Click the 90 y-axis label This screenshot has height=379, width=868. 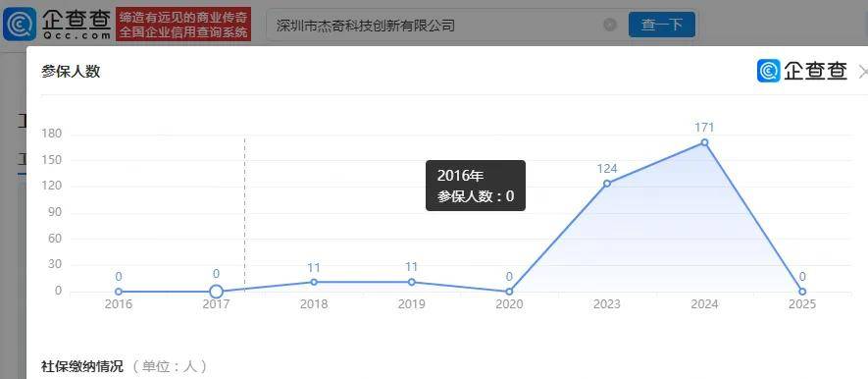click(54, 213)
